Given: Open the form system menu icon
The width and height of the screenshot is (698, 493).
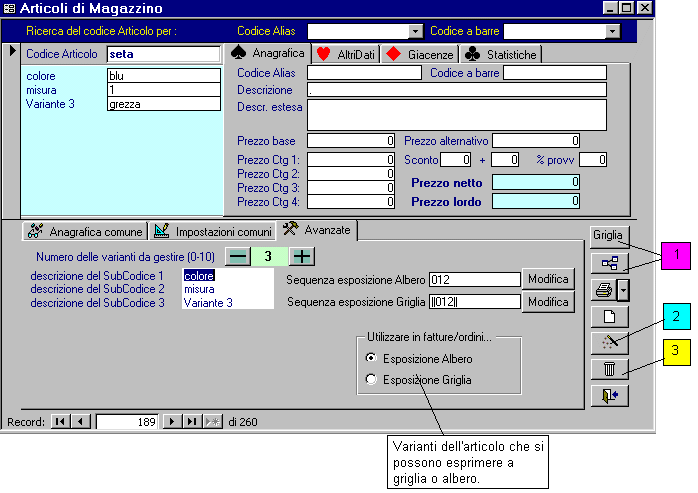Looking at the screenshot, I should pos(9,8).
